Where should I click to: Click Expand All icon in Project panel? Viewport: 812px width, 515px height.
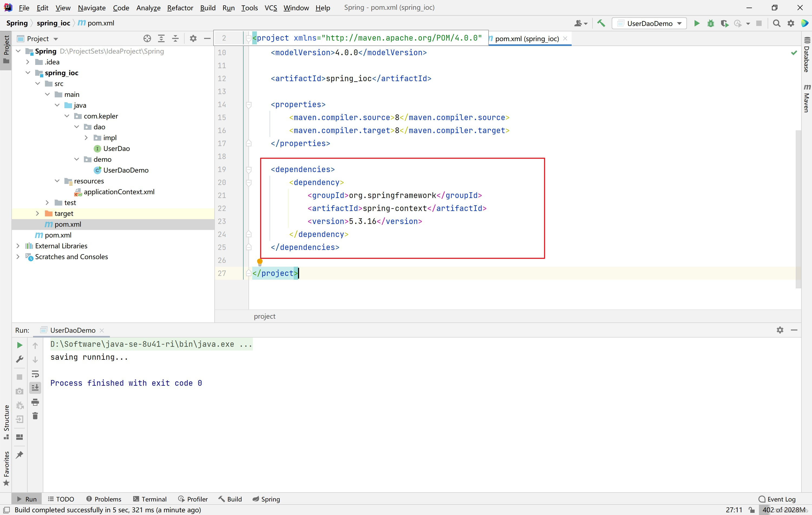(161, 38)
